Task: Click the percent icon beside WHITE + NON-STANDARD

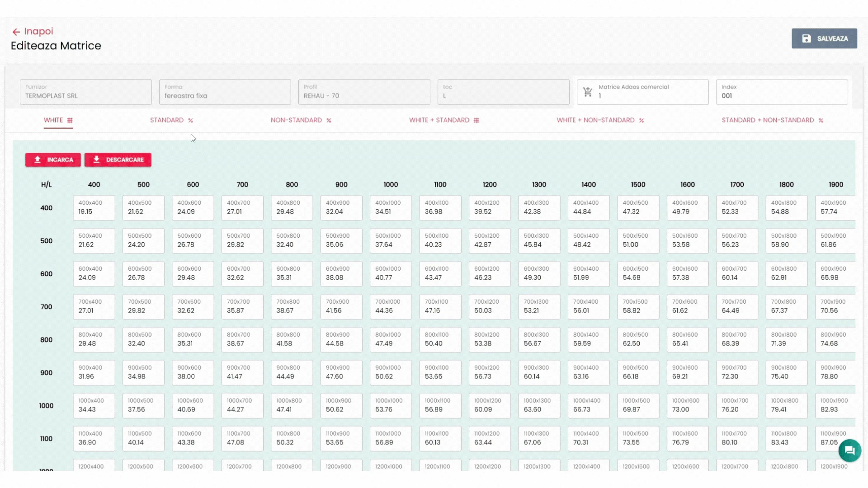Action: pyautogui.click(x=641, y=120)
